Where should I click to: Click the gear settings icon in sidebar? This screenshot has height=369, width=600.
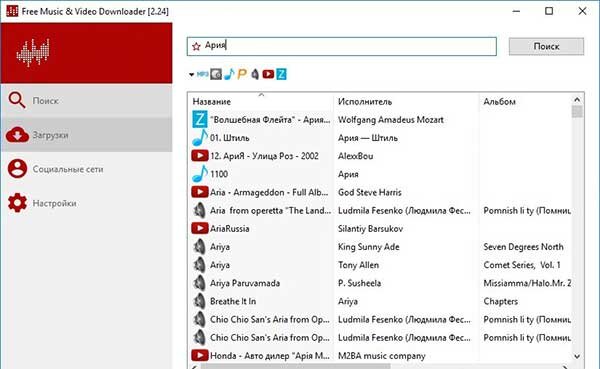click(17, 203)
